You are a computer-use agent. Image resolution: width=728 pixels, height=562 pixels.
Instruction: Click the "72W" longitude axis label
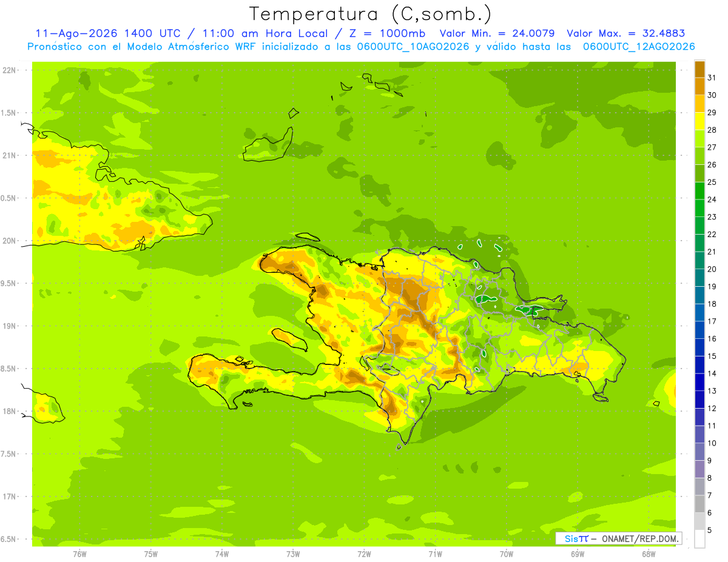364,554
